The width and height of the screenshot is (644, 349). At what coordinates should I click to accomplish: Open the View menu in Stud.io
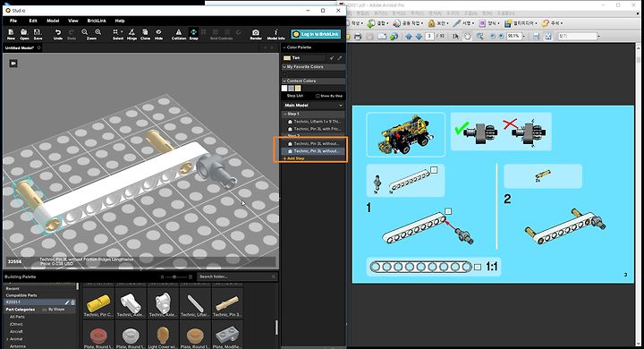[x=73, y=21]
